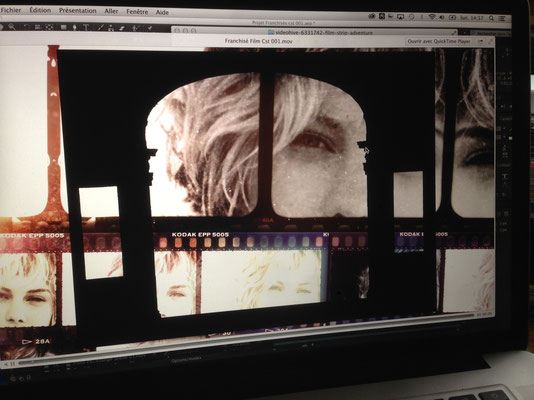The image size is (534, 400).
Task: Select the Rectangle shape tool
Action: [64, 27]
